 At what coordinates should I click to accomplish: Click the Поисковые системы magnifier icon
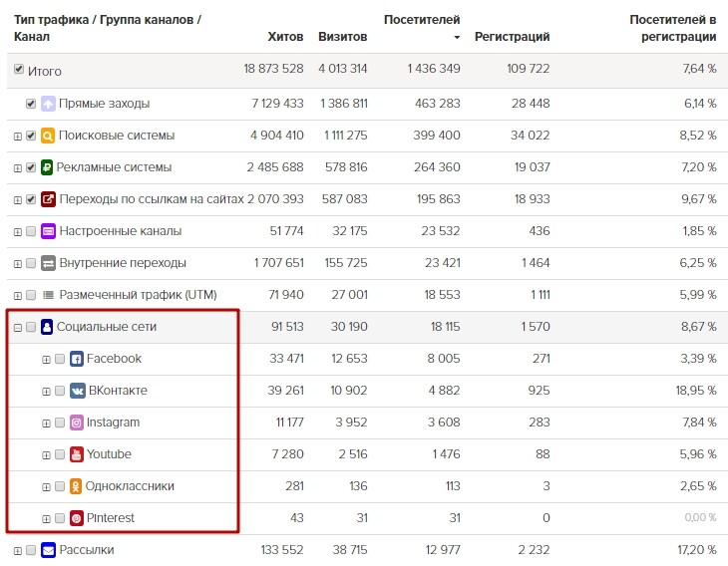(47, 136)
